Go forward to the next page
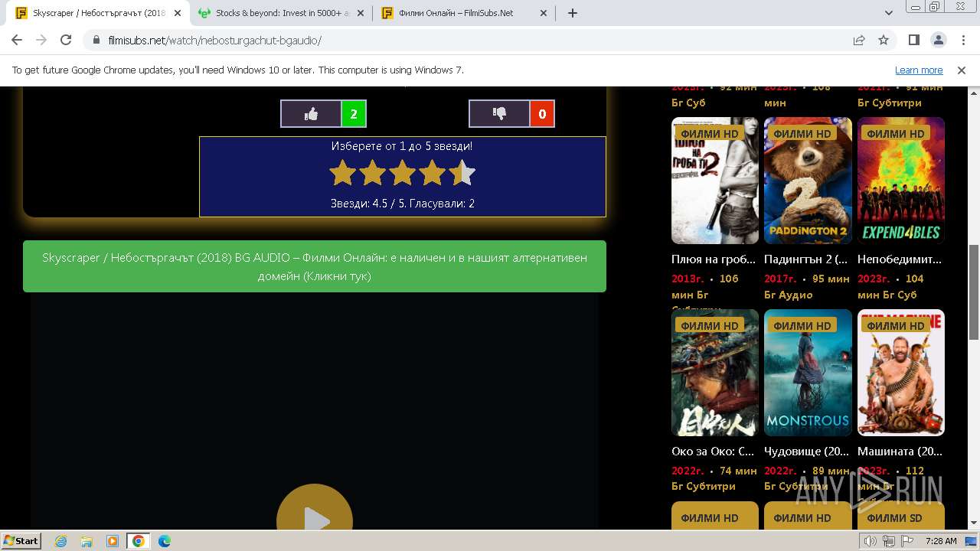Image resolution: width=980 pixels, height=551 pixels. [x=41, y=40]
